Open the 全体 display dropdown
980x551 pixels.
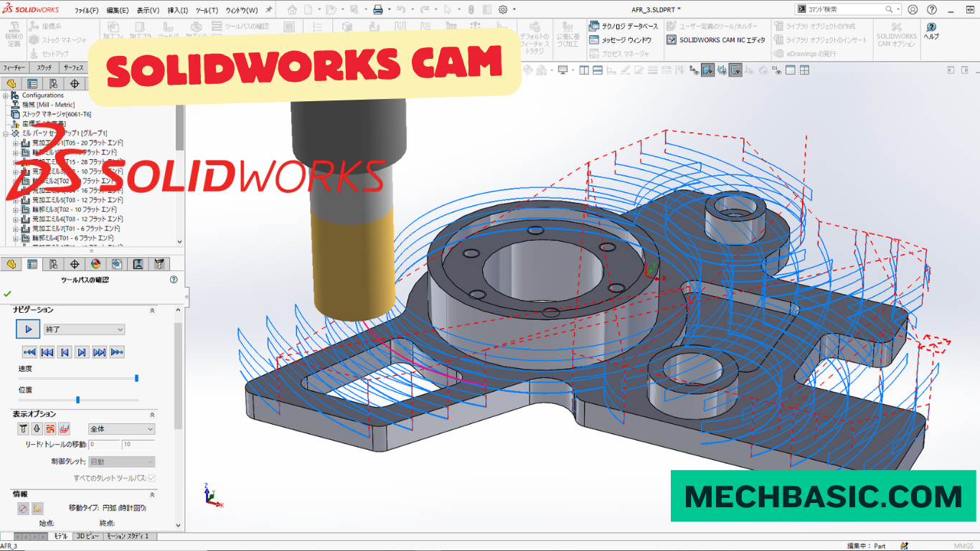pos(121,429)
